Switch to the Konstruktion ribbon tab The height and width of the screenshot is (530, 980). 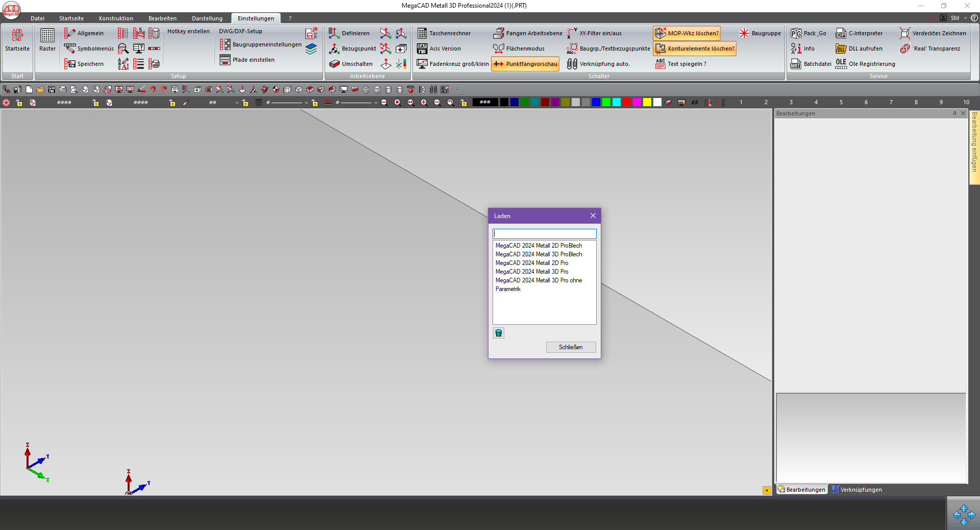point(116,18)
